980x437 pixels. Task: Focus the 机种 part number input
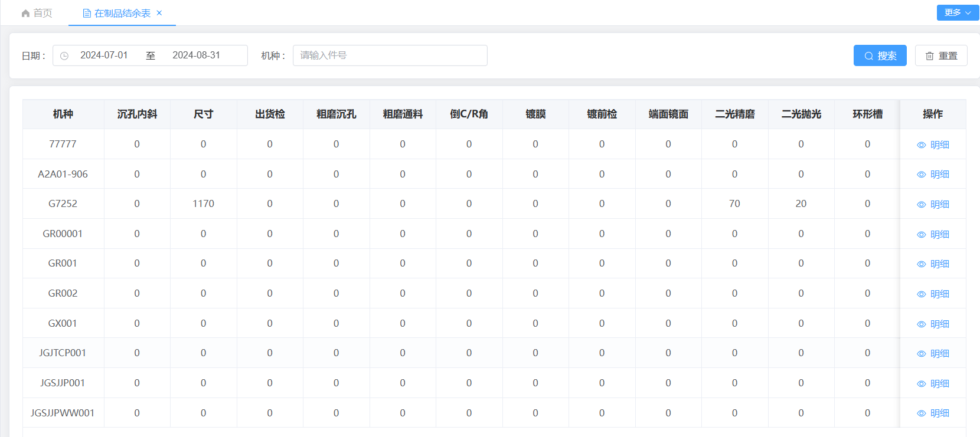(x=390, y=55)
